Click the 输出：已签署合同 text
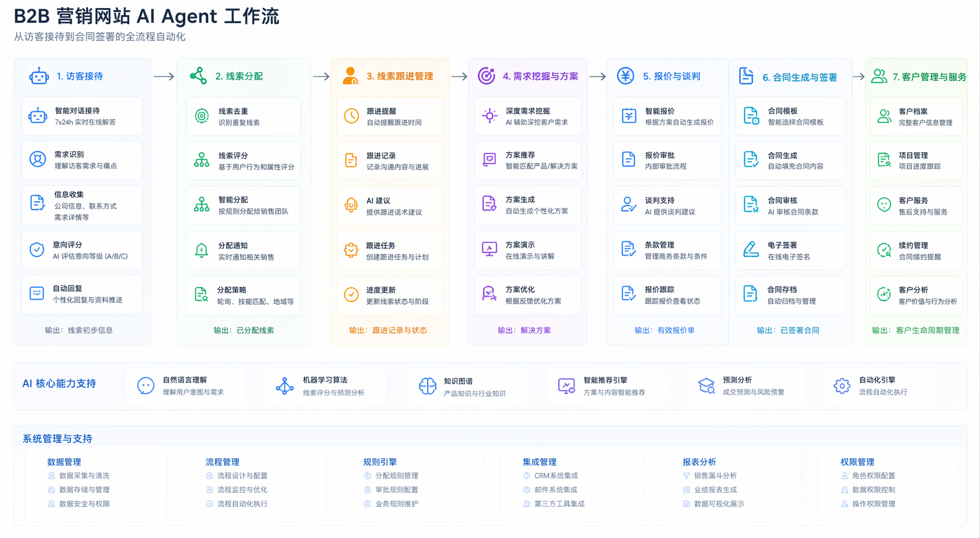 coord(788,330)
